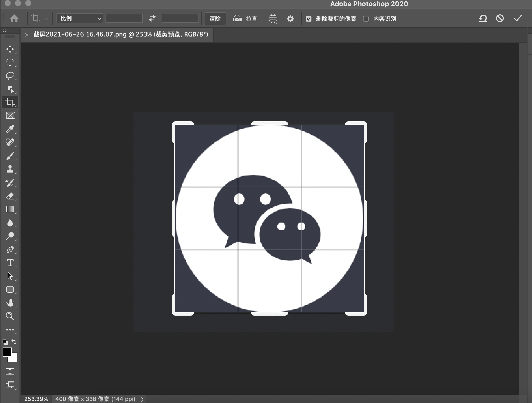Screen dimensions: 532x403
Task: Select the Brush tool
Action: click(x=10, y=156)
